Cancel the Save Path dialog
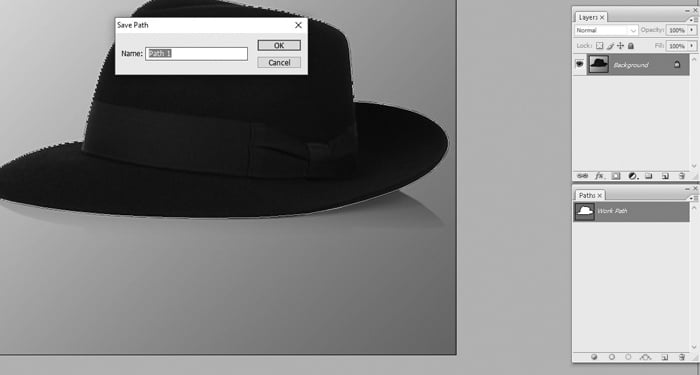 coord(279,62)
